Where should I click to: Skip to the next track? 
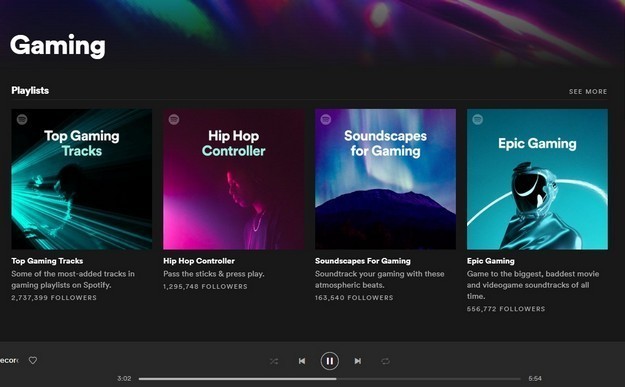pos(358,361)
